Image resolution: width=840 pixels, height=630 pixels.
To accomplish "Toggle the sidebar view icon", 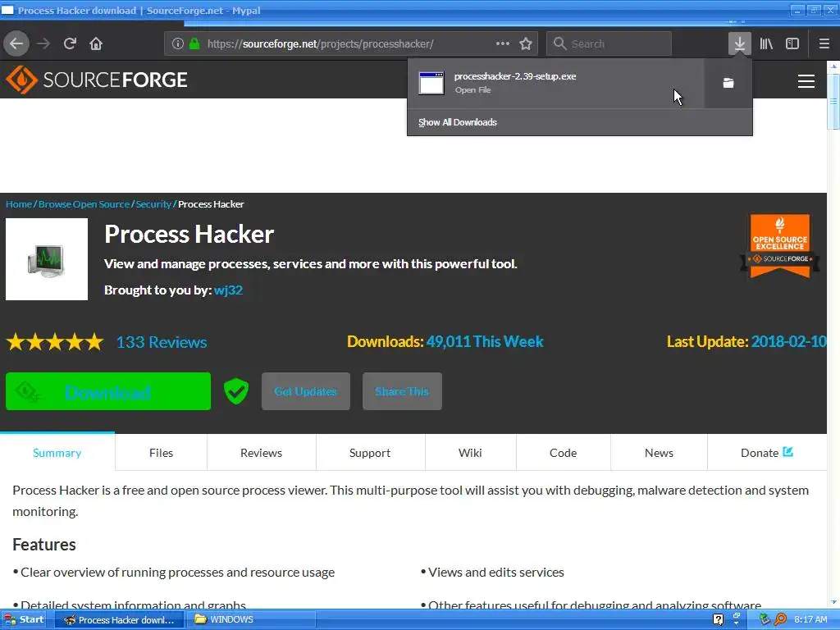I will pos(792,44).
